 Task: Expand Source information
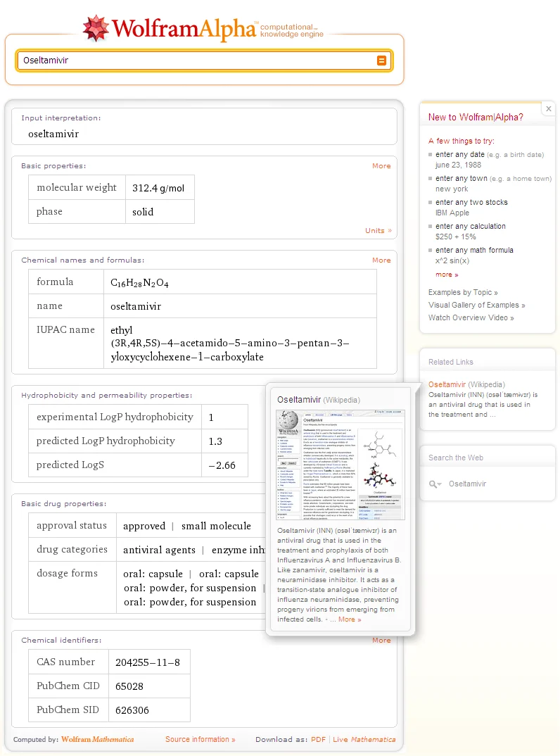(200, 739)
